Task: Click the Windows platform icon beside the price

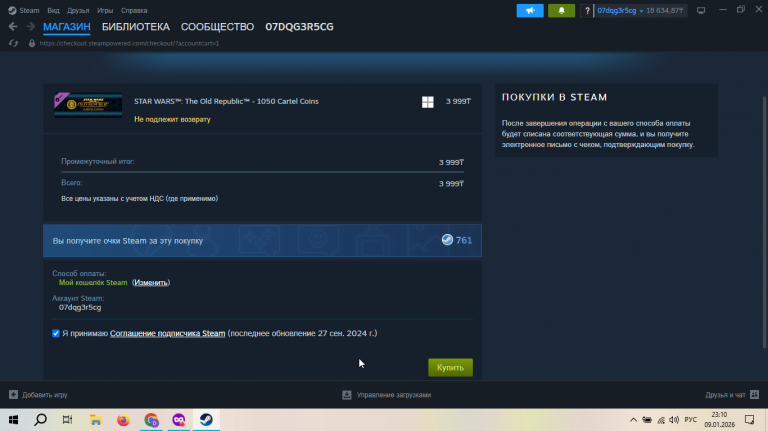Action: point(428,102)
